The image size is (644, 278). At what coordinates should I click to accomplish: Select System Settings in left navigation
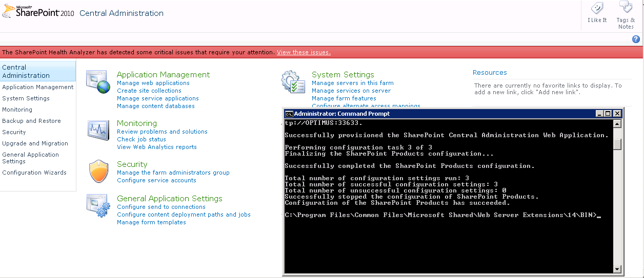point(26,98)
